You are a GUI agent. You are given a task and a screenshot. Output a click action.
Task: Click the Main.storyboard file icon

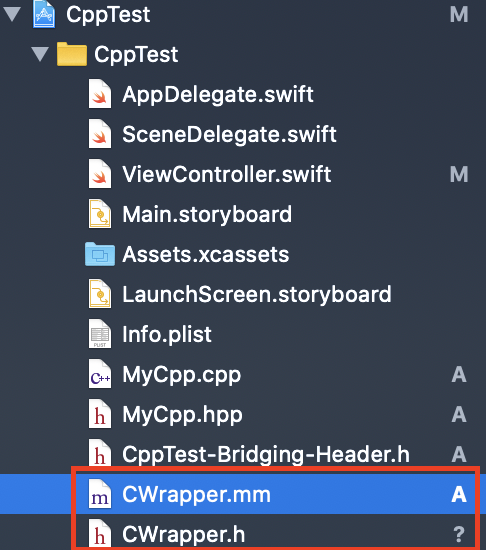pos(100,214)
